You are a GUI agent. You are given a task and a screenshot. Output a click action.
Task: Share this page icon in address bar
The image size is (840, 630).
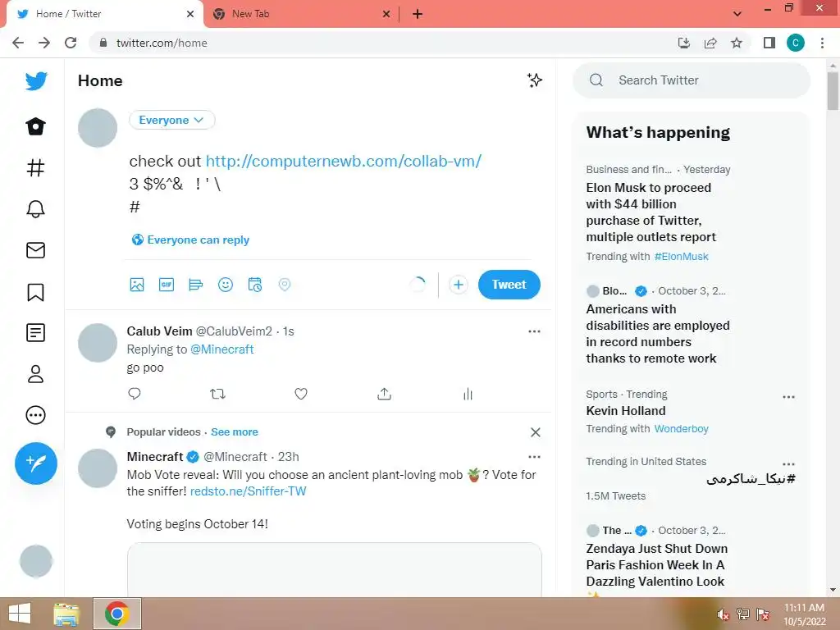pos(710,43)
